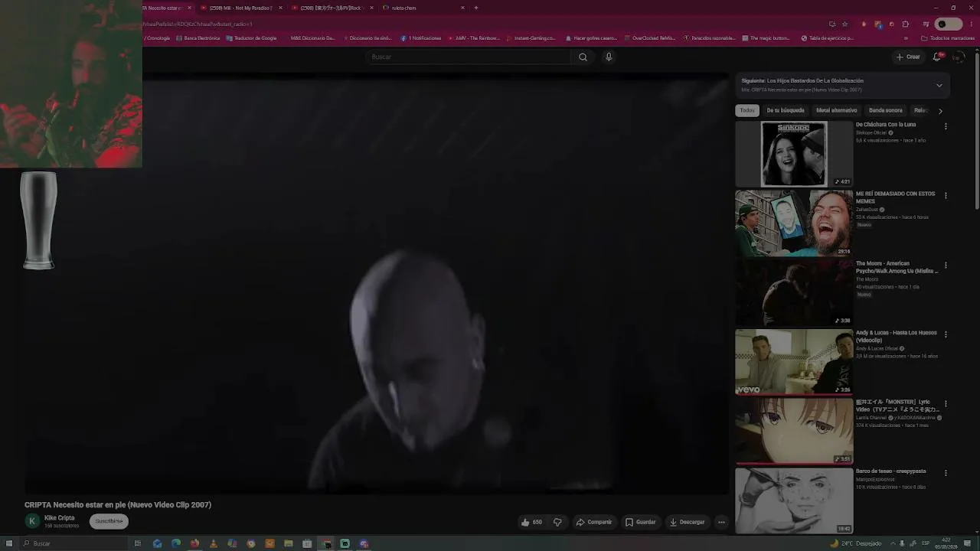The width and height of the screenshot is (980, 551).
Task: Open The Moors American Psycho thumbnail
Action: point(794,292)
